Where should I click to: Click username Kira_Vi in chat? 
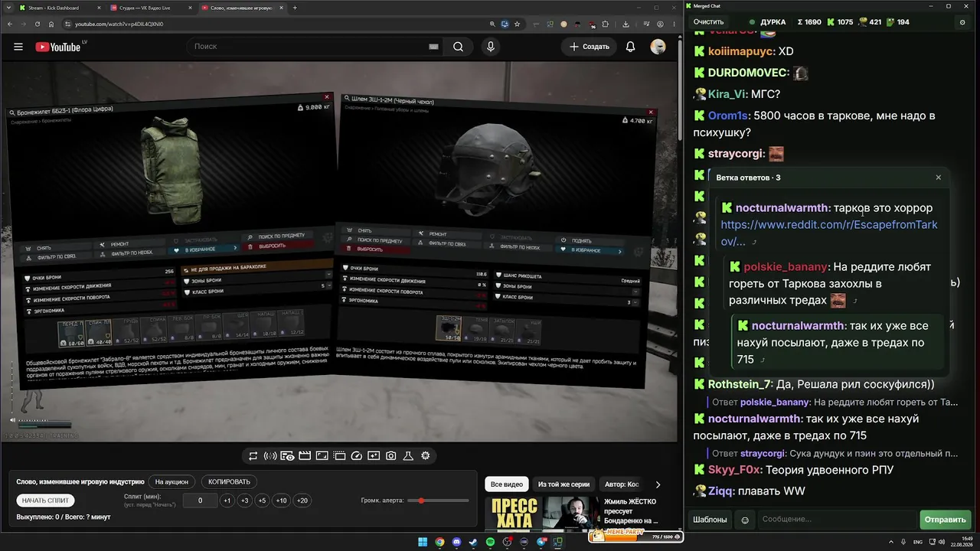point(727,94)
